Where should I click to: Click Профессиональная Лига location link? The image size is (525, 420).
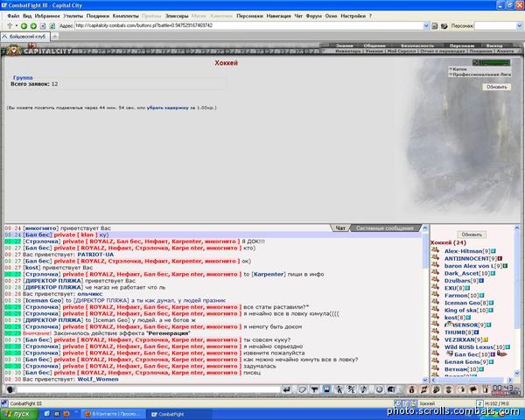click(x=482, y=74)
